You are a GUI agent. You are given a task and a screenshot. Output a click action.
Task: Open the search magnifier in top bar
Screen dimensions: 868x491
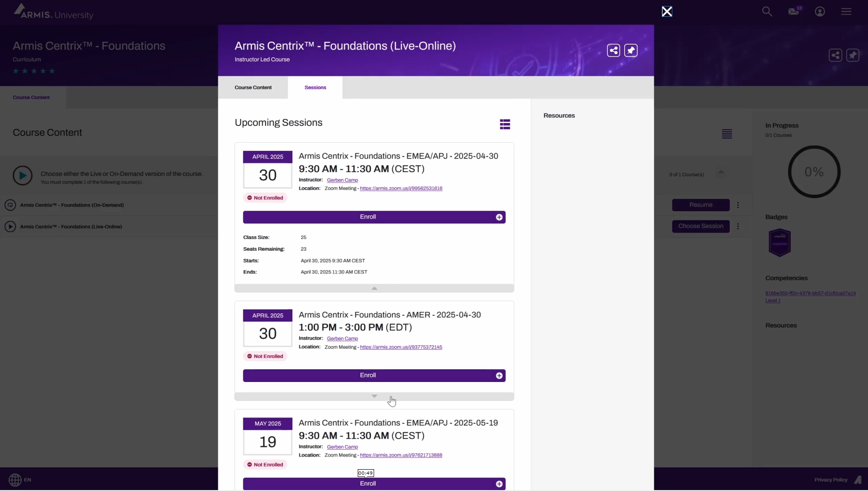pos(767,11)
